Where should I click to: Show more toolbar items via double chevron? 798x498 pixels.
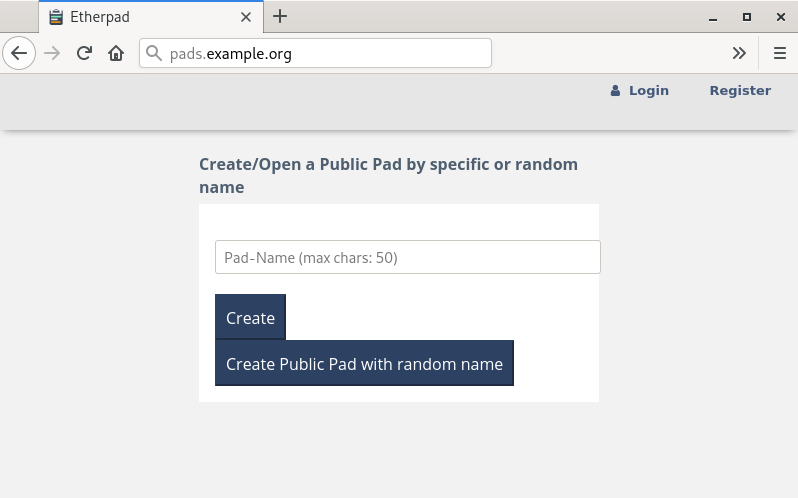[x=739, y=53]
